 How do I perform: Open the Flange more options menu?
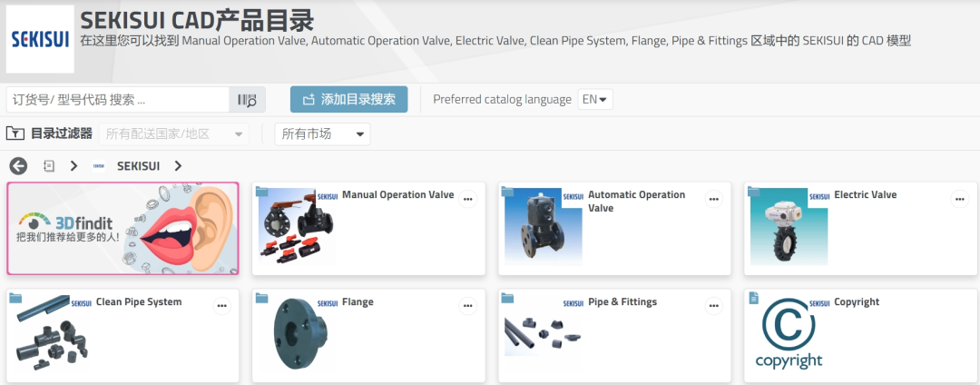[x=467, y=306]
